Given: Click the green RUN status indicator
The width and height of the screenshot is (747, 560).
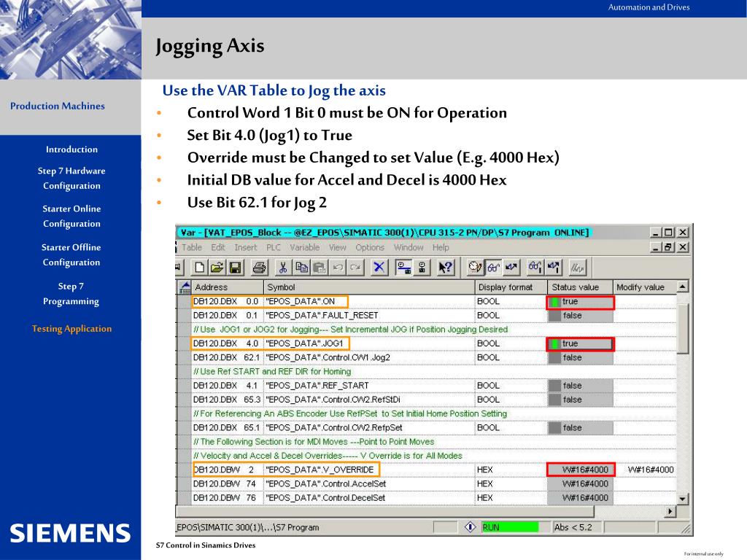Looking at the screenshot, I should [509, 527].
